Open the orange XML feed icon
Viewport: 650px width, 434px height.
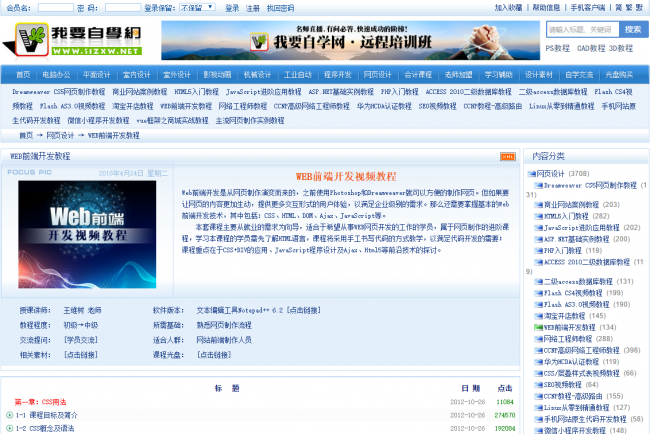(x=508, y=156)
